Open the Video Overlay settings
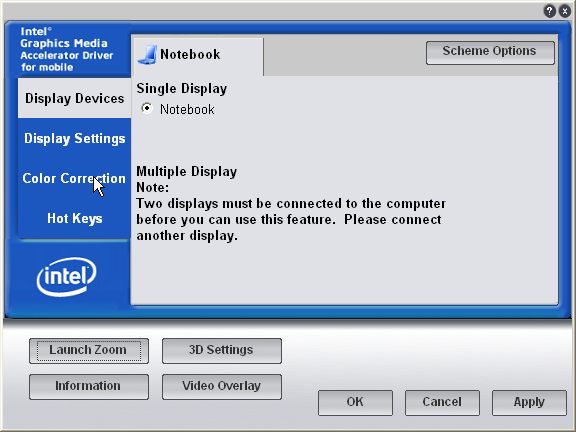 point(222,387)
